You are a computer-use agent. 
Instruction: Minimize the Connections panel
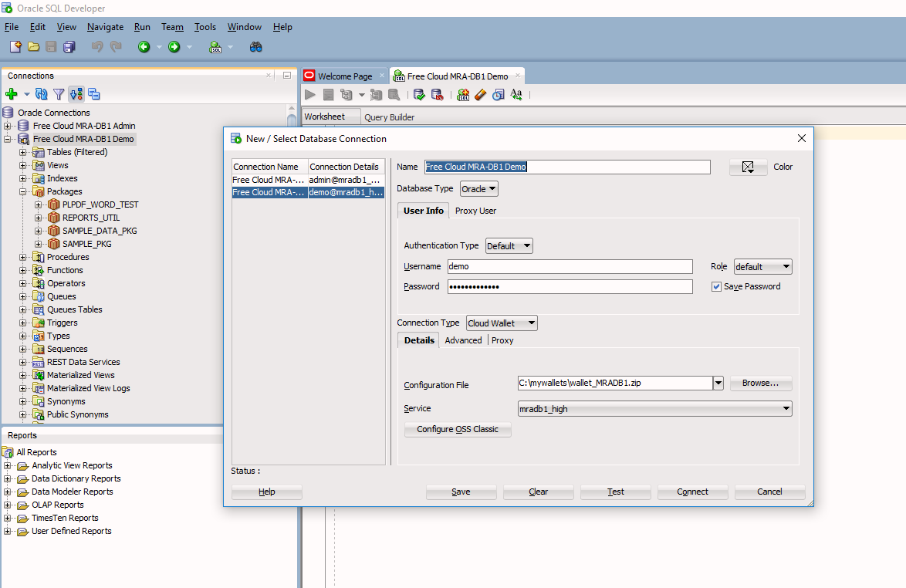pyautogui.click(x=286, y=75)
